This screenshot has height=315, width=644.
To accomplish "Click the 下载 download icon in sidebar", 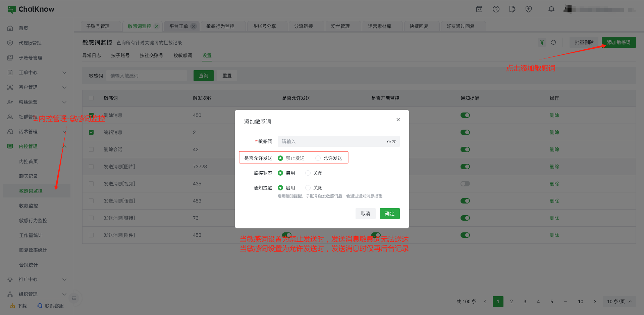I will pyautogui.click(x=12, y=306).
